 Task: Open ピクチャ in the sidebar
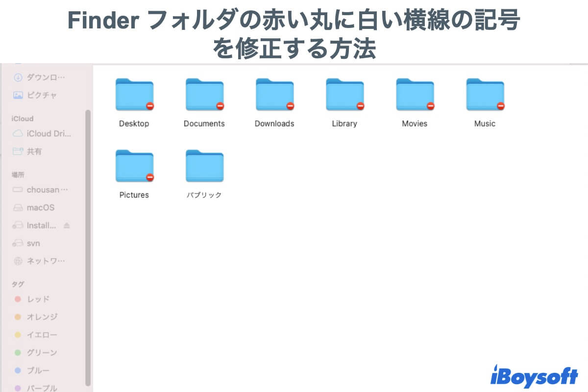35,95
